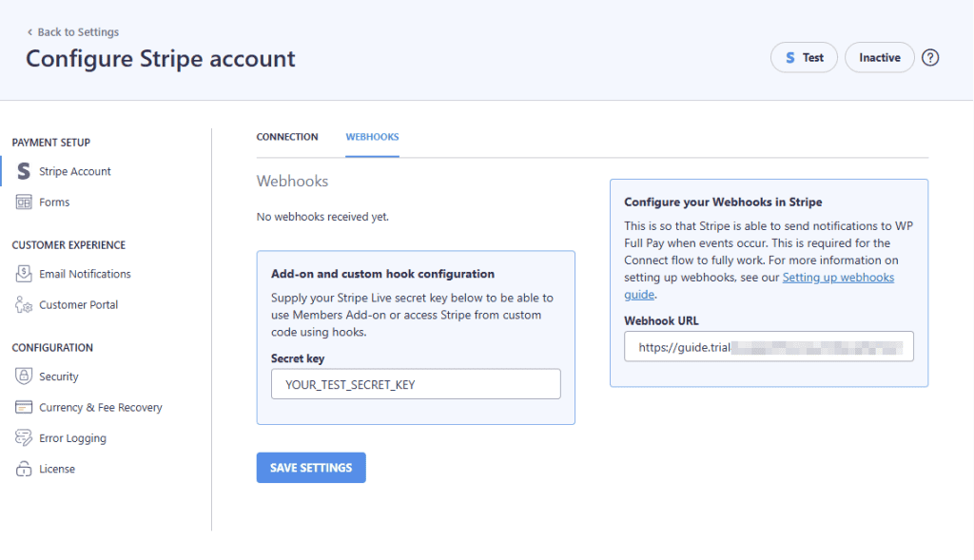
Task: Save the webhook settings
Action: (x=311, y=467)
